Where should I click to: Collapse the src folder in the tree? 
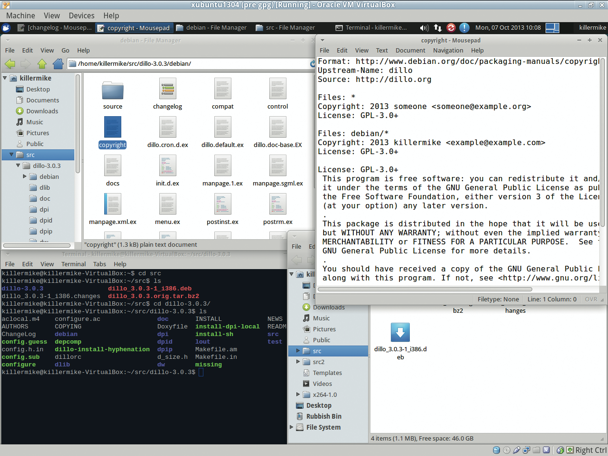pos(11,154)
